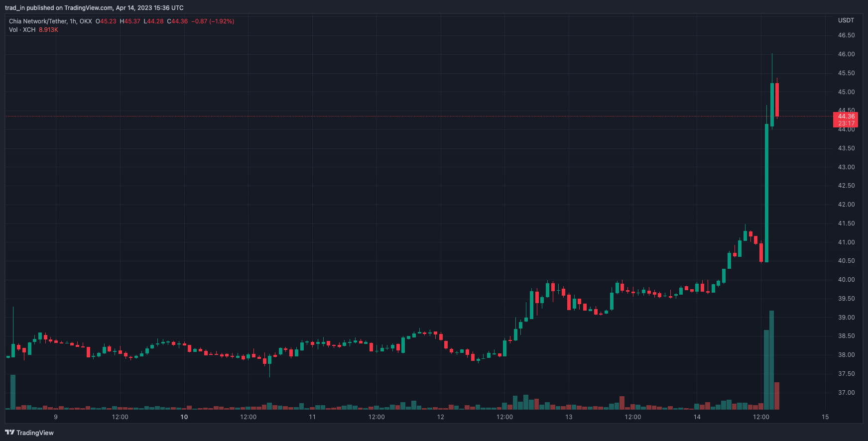Select the 14 date label on time axis
This screenshot has width=868, height=441.
coord(697,417)
